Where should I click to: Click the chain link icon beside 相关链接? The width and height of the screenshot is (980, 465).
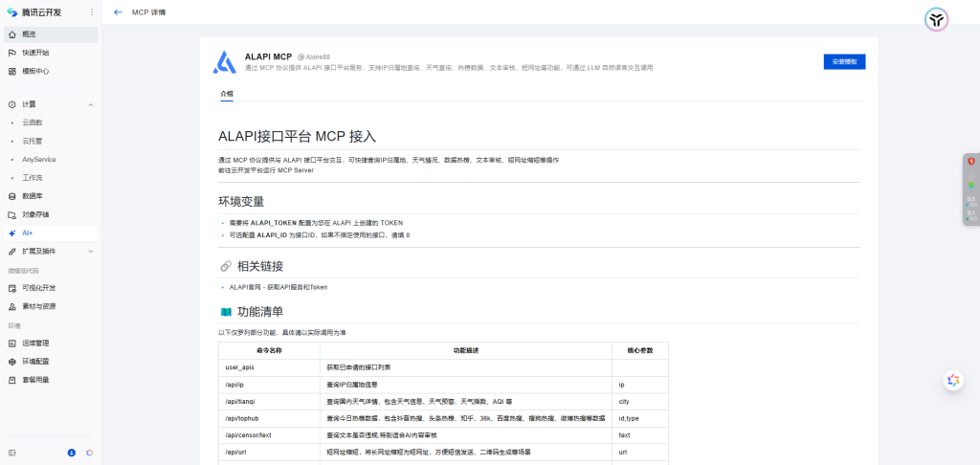point(226,266)
